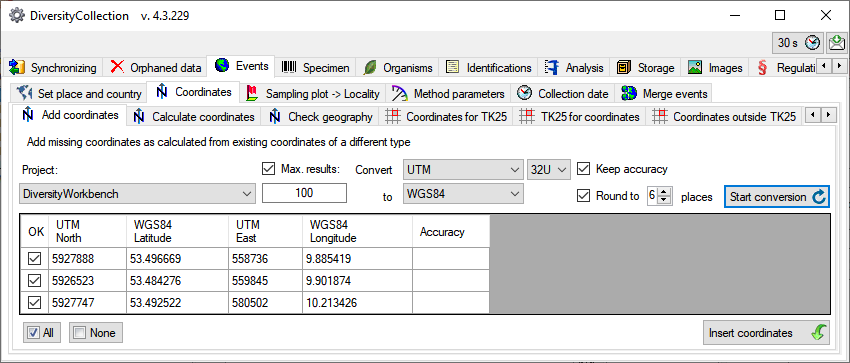Select the Coordinates sub-tab
Viewport: 850px width, 363px height.
(194, 92)
